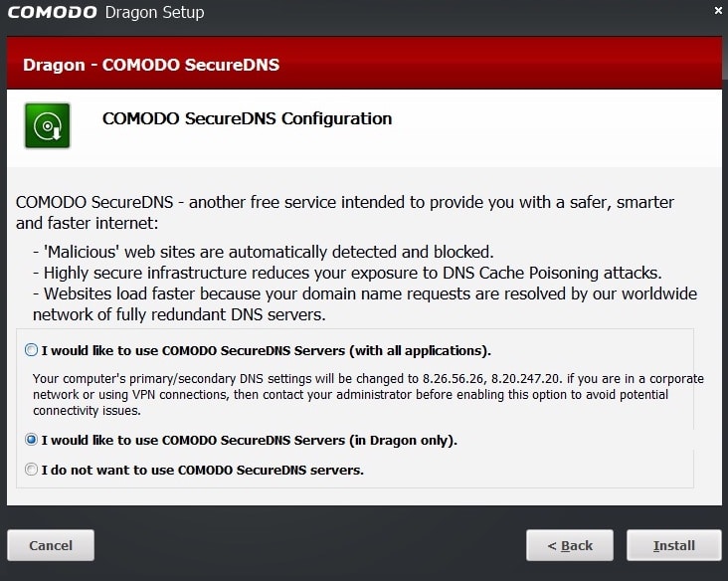Click the "COMODO SecureDNS Configuration" heading
This screenshot has width=728, height=581.
point(247,119)
